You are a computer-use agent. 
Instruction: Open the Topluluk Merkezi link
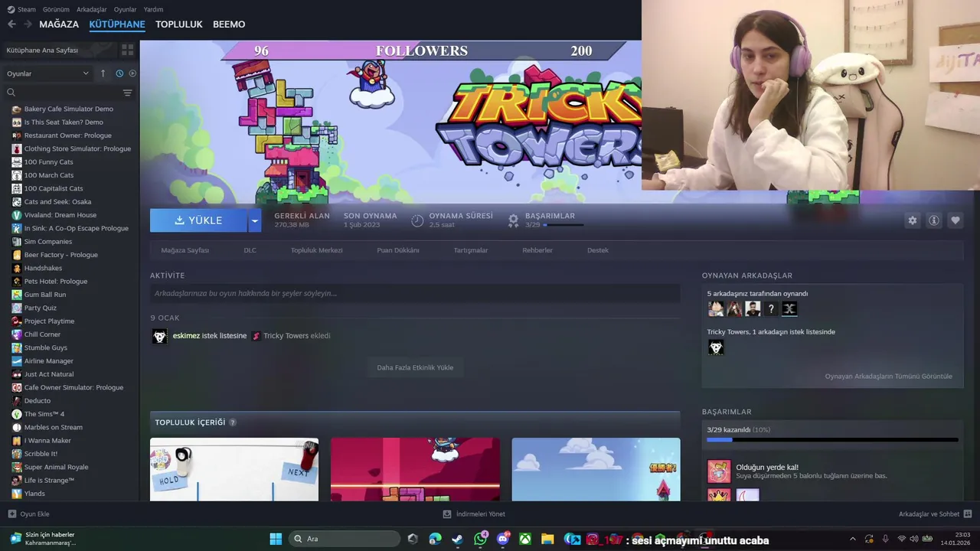pyautogui.click(x=316, y=250)
